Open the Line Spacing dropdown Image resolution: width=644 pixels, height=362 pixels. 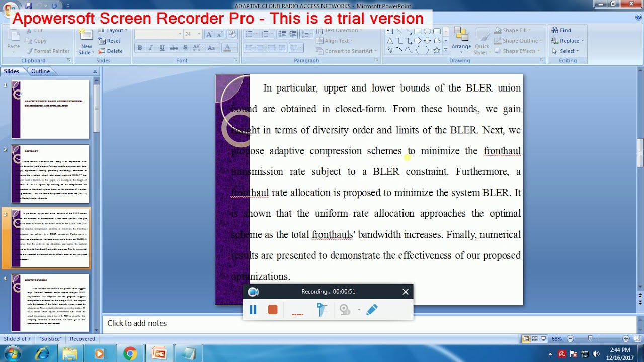coord(306,34)
